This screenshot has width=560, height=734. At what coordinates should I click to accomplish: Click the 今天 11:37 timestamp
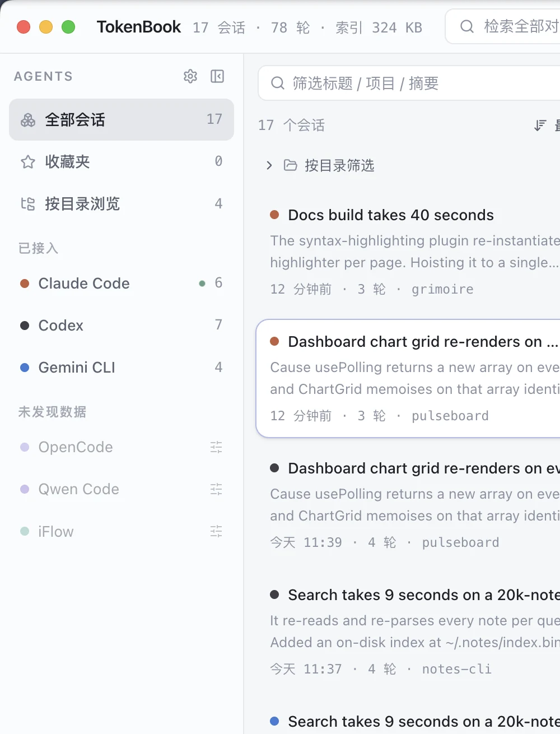point(306,669)
